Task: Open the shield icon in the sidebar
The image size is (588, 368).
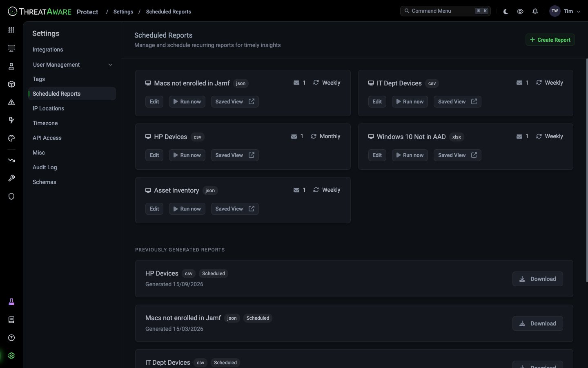Action: tap(11, 196)
